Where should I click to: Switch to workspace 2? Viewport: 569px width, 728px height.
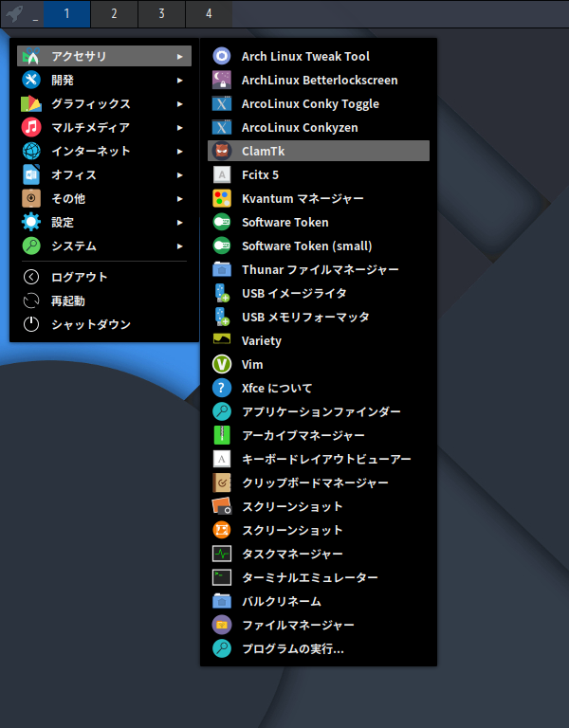click(114, 14)
